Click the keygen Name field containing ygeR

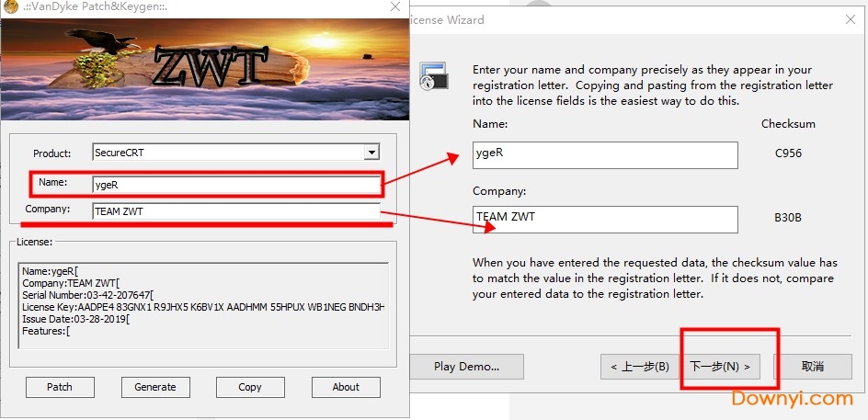tap(235, 184)
